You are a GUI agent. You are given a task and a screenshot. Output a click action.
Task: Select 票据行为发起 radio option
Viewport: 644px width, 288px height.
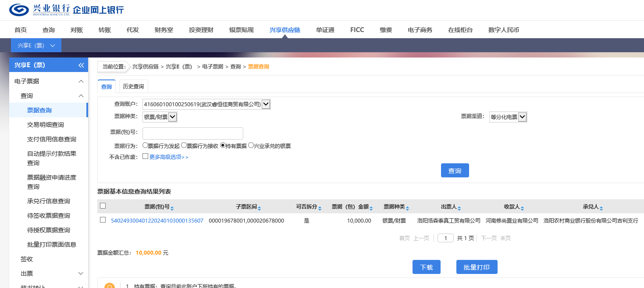[x=145, y=145]
